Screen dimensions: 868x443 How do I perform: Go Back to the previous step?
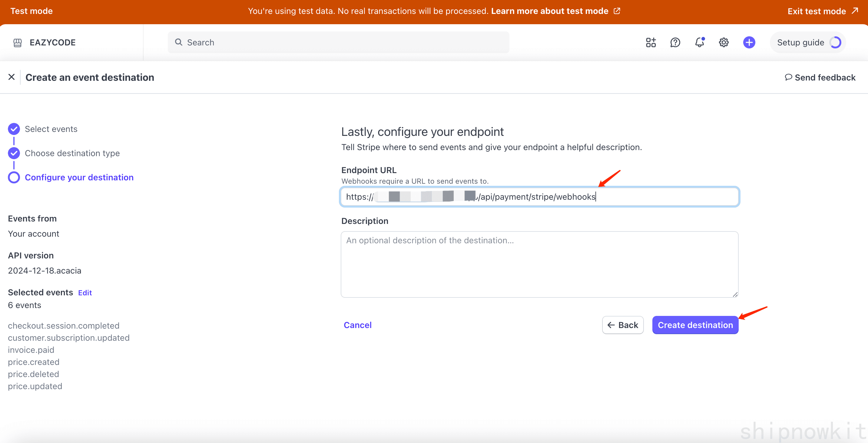623,325
